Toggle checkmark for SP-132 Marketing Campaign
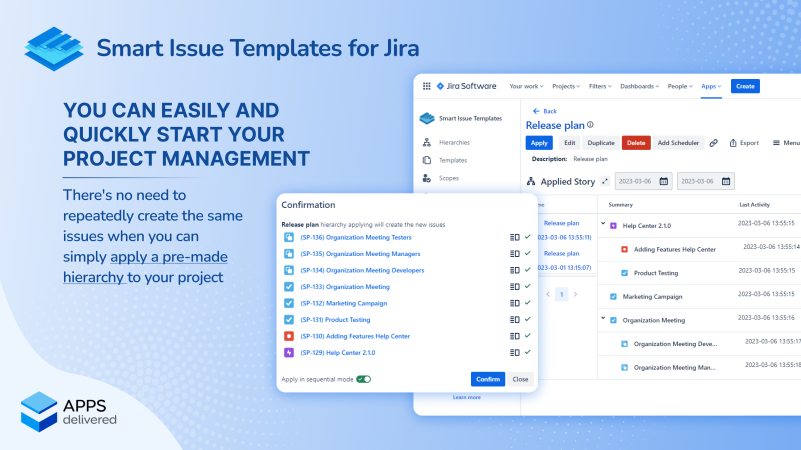 528,303
